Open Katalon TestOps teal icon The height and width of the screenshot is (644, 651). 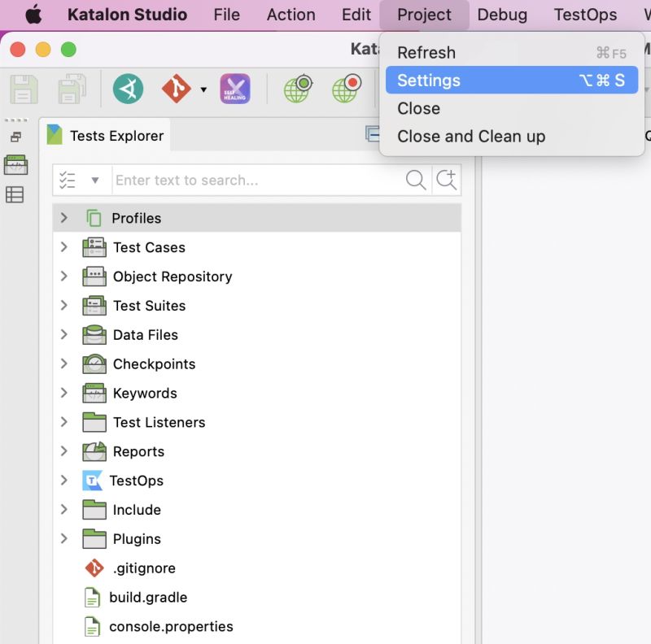click(128, 89)
